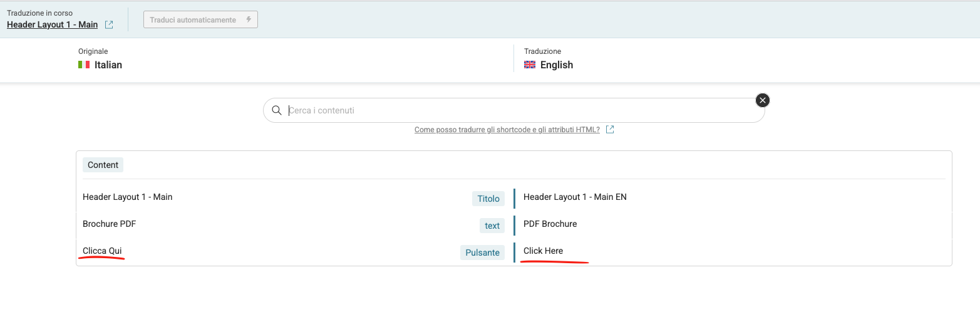Click the Italian flag icon
Image resolution: width=980 pixels, height=334 pixels.
point(84,65)
